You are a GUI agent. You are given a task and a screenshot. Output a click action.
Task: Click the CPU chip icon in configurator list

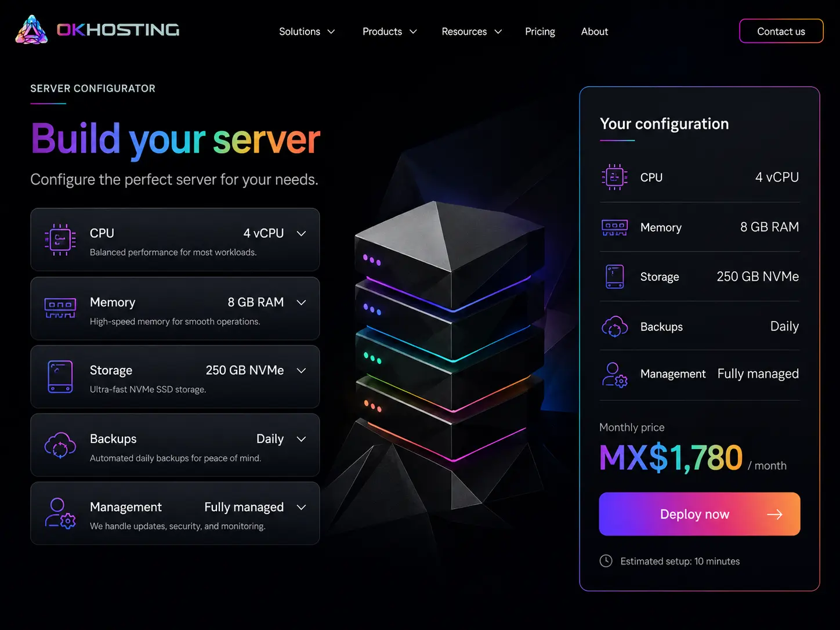pos(60,240)
